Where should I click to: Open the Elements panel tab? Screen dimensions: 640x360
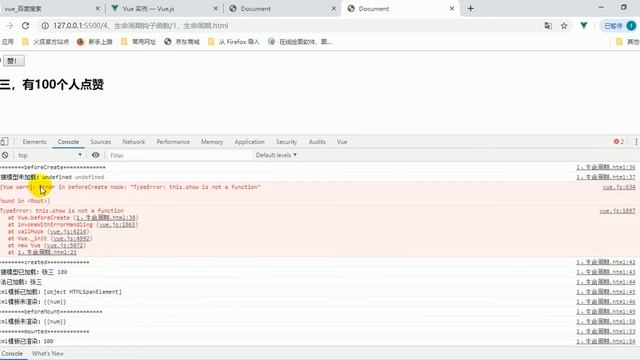point(34,142)
